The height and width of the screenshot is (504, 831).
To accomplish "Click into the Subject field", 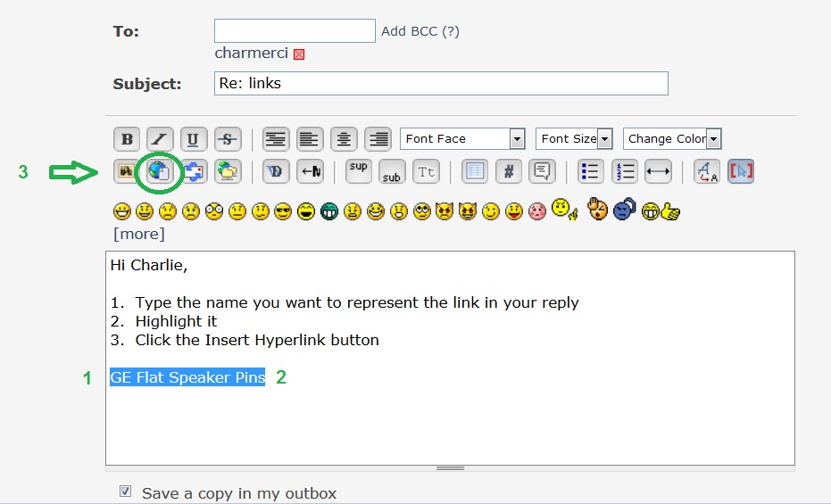I will click(441, 84).
